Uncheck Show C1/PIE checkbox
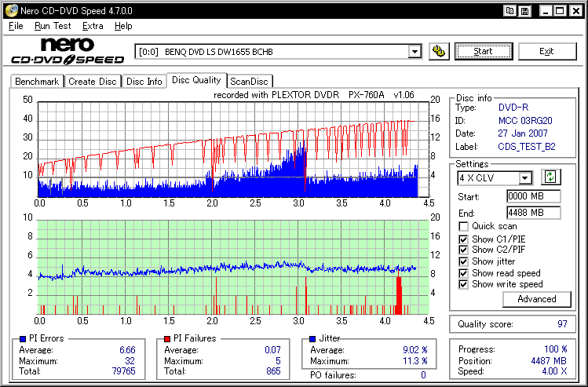 (x=463, y=239)
